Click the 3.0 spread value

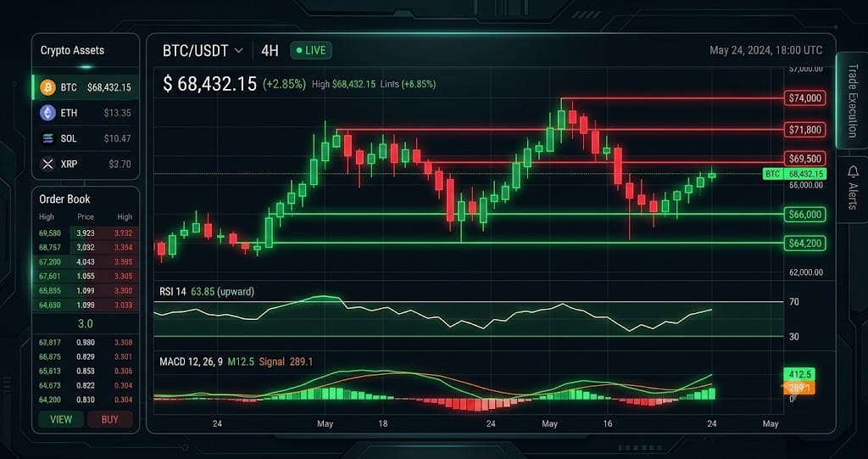pyautogui.click(x=86, y=324)
